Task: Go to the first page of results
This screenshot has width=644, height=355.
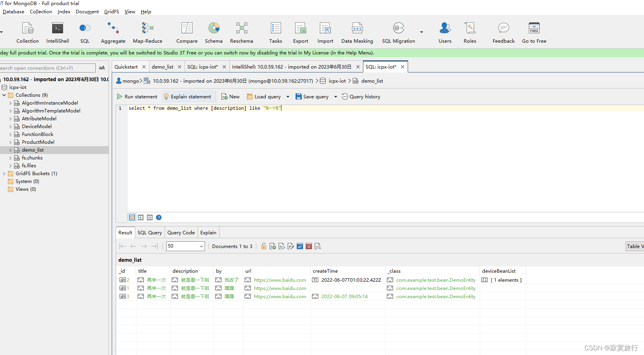Action: [x=123, y=246]
